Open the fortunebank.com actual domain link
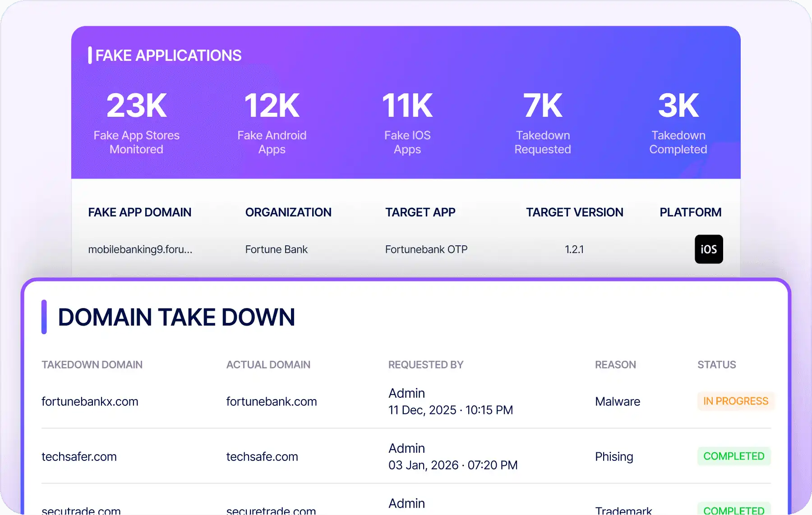 click(272, 401)
